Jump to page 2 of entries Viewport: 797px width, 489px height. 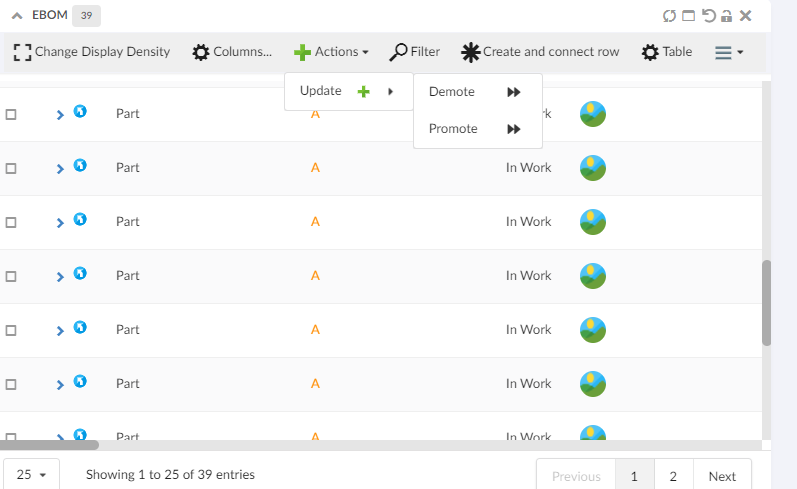tap(673, 476)
